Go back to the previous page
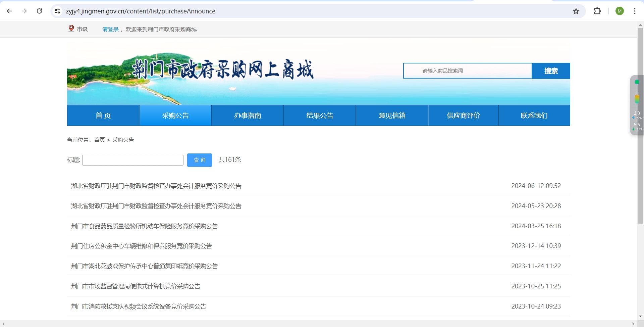The image size is (644, 327). 9,11
